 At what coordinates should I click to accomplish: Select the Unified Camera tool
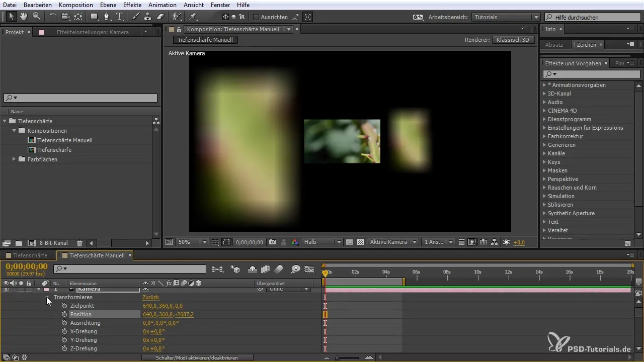65,17
